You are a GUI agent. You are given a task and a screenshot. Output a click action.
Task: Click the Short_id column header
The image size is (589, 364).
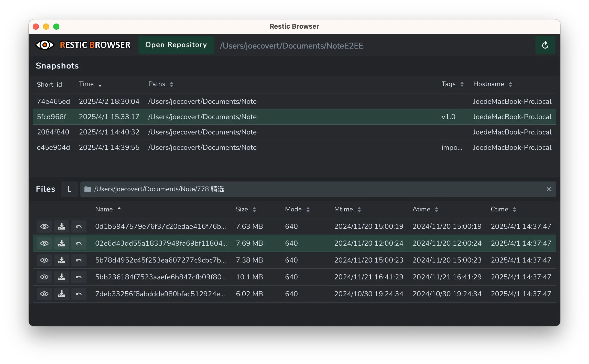point(49,84)
